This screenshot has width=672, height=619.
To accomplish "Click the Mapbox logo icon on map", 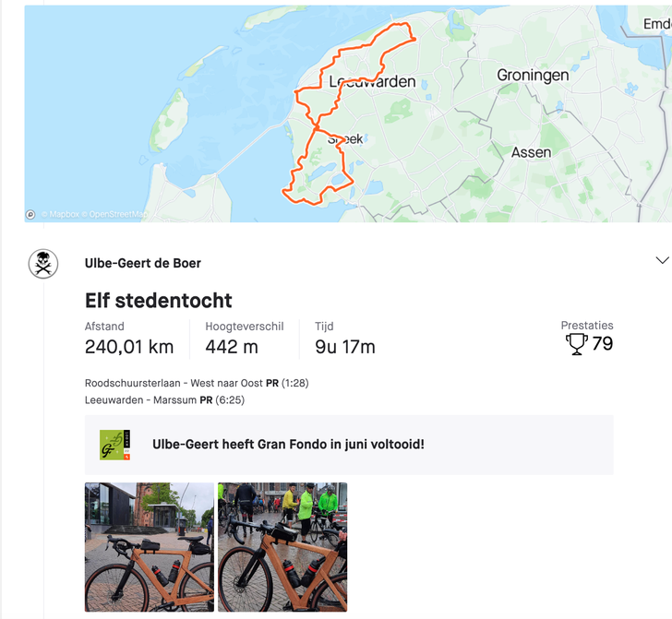I will [31, 214].
